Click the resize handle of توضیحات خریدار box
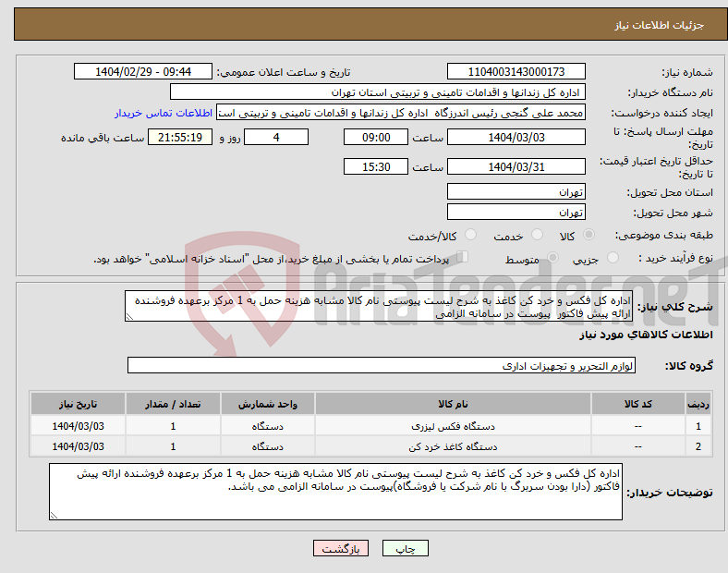 [x=54, y=515]
